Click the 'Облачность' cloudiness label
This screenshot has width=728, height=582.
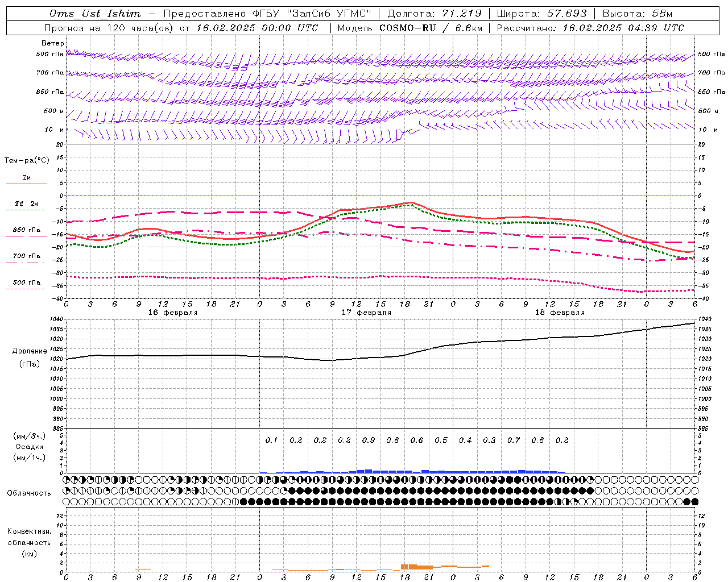(29, 493)
